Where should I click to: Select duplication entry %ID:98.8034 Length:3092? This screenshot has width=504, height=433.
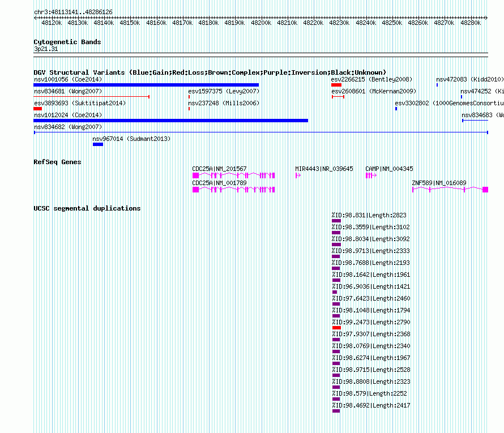[x=370, y=239]
